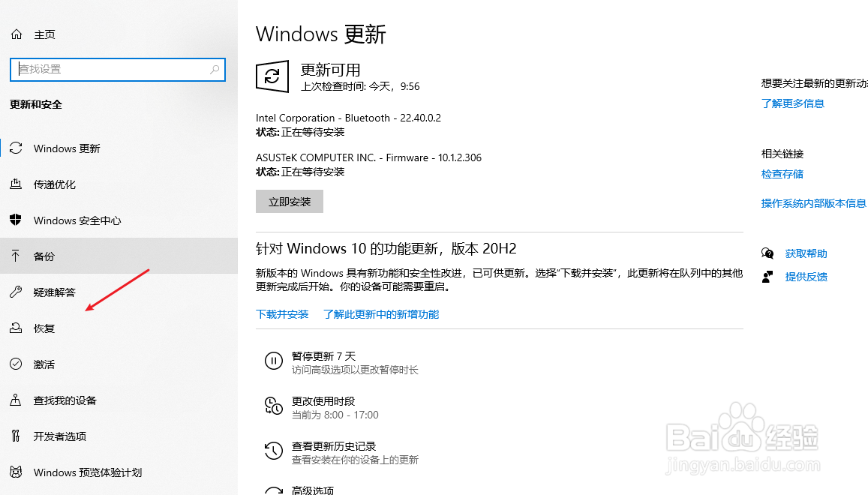The height and width of the screenshot is (495, 868).
Task: Open 高级选项 at the bottom
Action: (313, 490)
